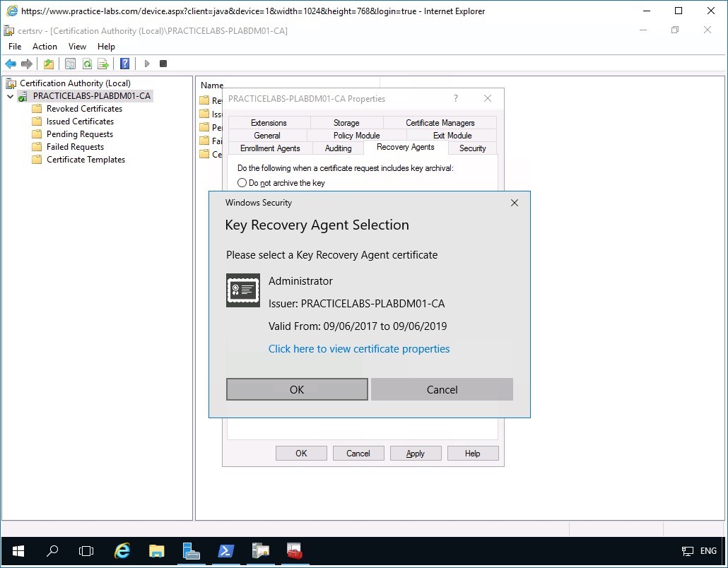
Task: Click the Pending Requests folder icon in tree
Action: [37, 134]
